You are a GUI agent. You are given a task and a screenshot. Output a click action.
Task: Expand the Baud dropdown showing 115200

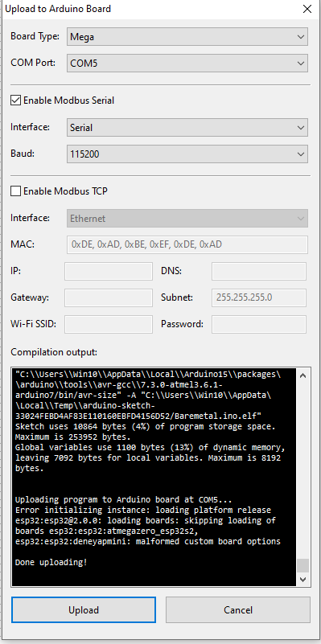[187, 154]
